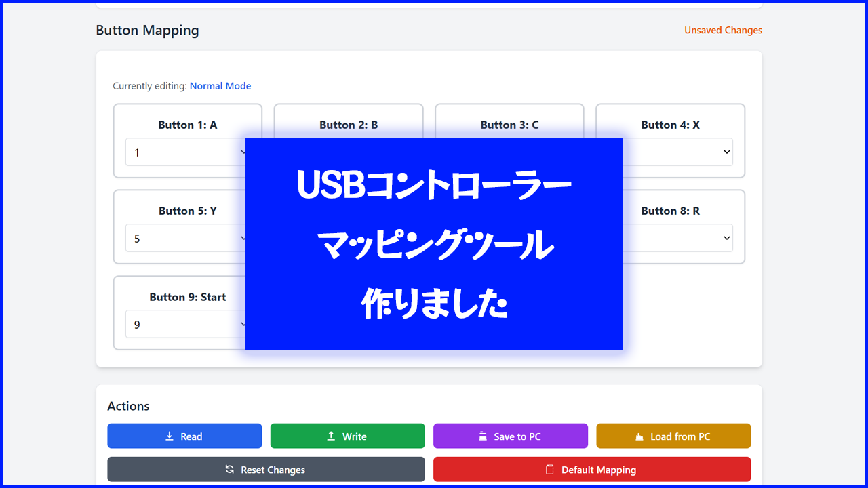Open the Normal Mode editing link
The image size is (868, 488).
tap(220, 85)
